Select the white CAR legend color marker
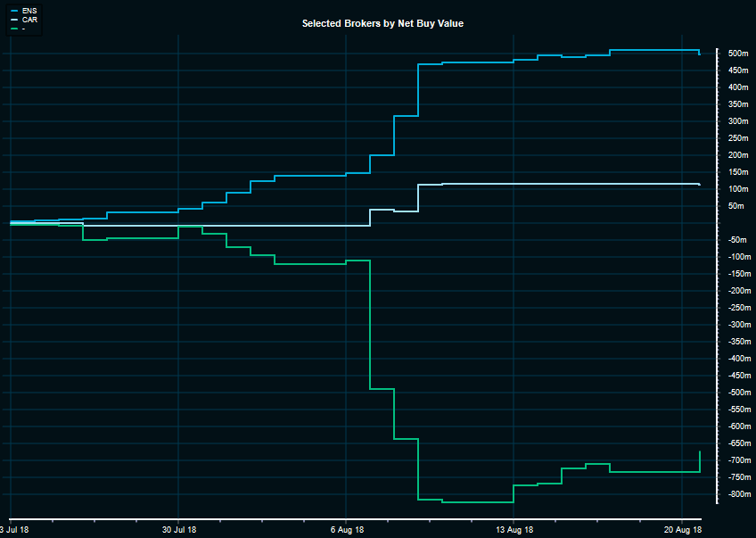This screenshot has width=756, height=538. coord(14,19)
